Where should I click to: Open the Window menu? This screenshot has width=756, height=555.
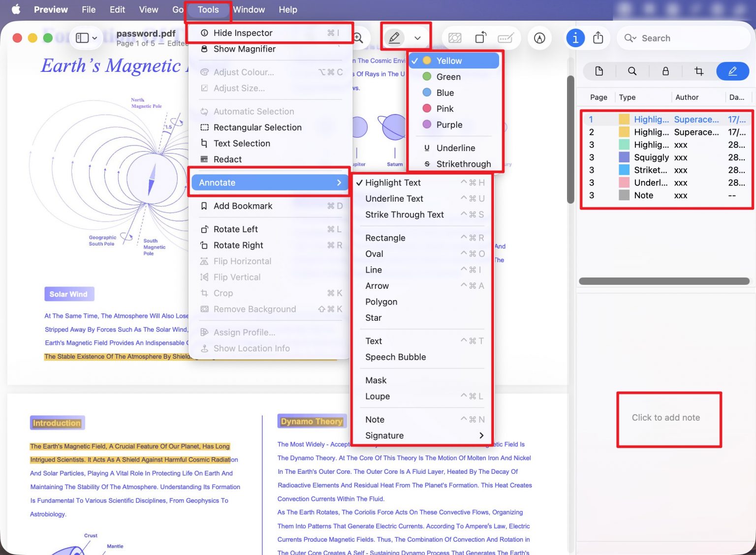click(x=249, y=9)
